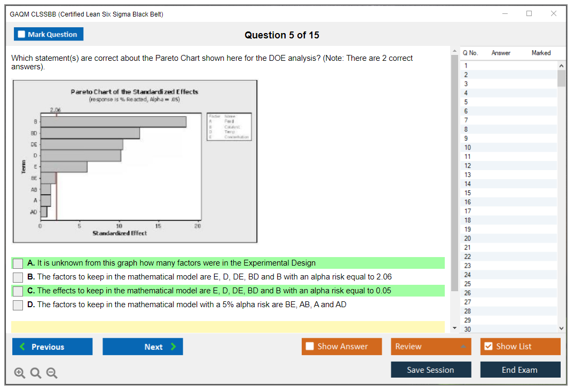
Task: Enable the Show Answer checkbox
Action: coord(310,347)
